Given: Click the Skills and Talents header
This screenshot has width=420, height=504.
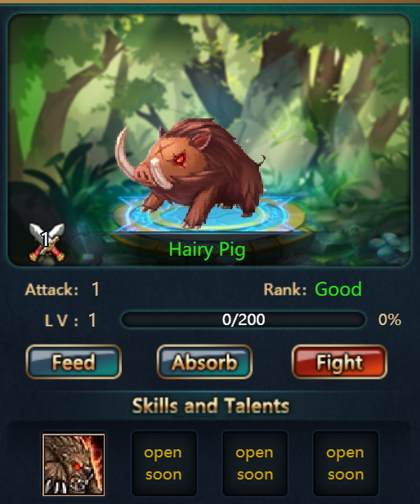Looking at the screenshot, I should (x=211, y=405).
